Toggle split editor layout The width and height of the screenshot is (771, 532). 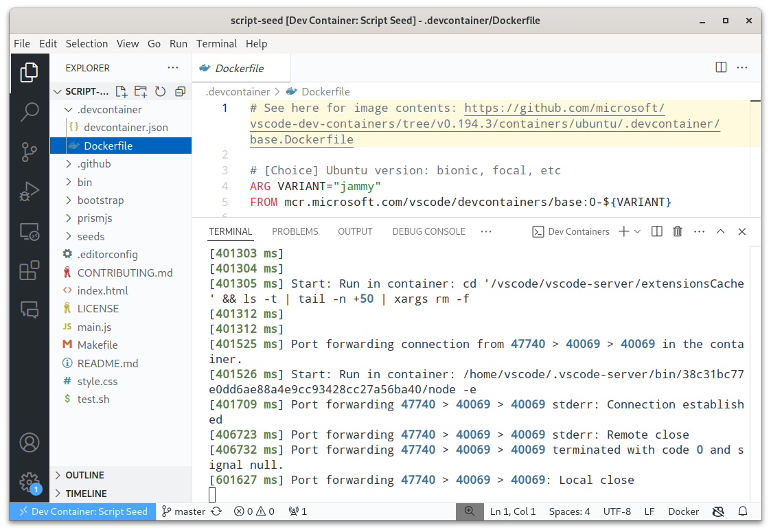(721, 67)
